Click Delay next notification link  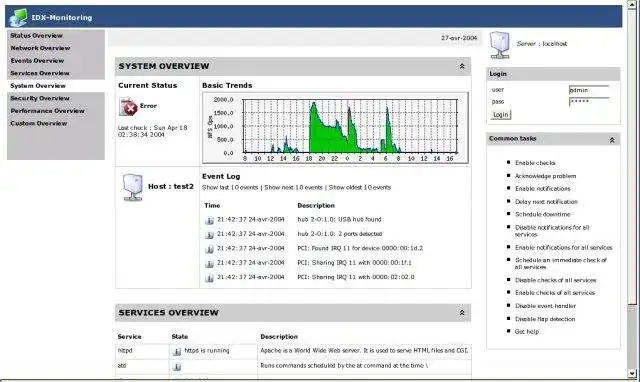coord(546,202)
